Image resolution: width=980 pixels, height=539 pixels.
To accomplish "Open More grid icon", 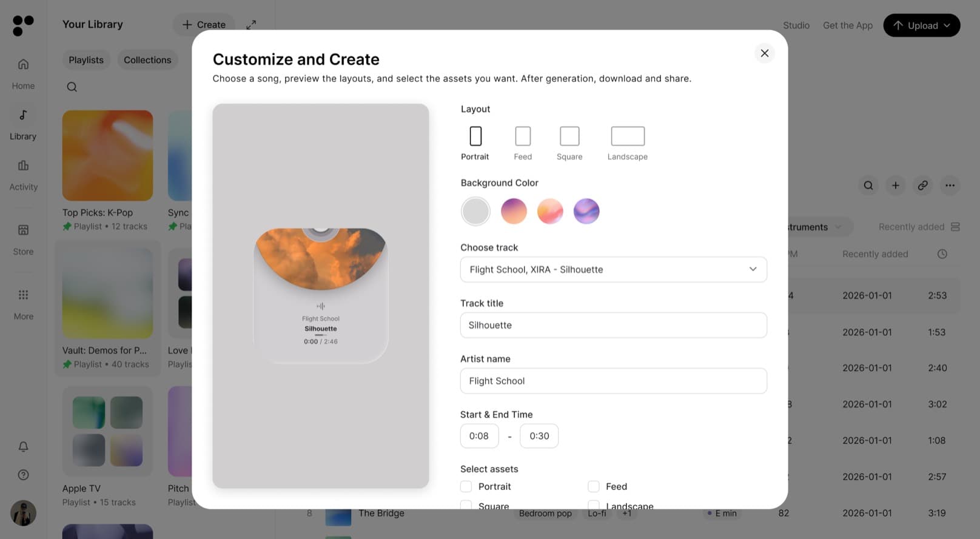I will tap(23, 295).
